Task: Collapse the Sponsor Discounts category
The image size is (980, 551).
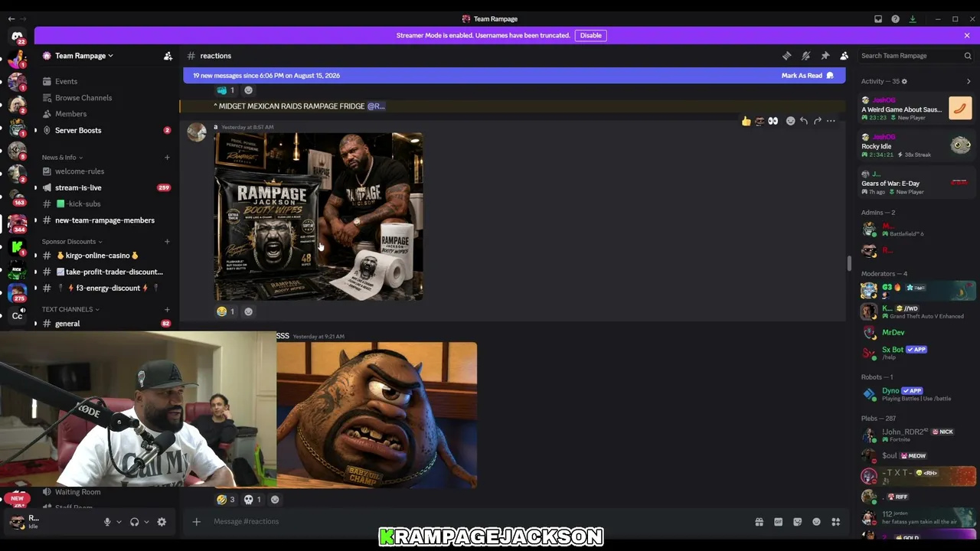Action: (72, 242)
